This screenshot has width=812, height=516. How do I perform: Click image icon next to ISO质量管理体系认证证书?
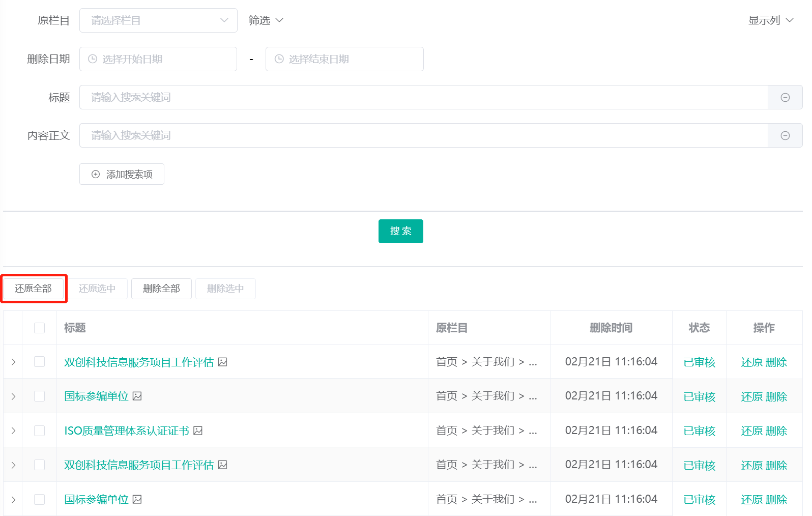[198, 431]
